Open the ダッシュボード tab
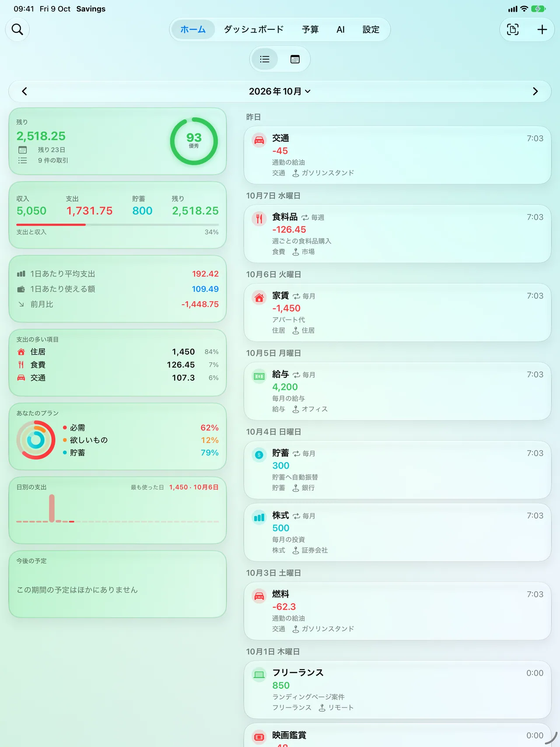Viewport: 560px width, 747px height. tap(254, 29)
